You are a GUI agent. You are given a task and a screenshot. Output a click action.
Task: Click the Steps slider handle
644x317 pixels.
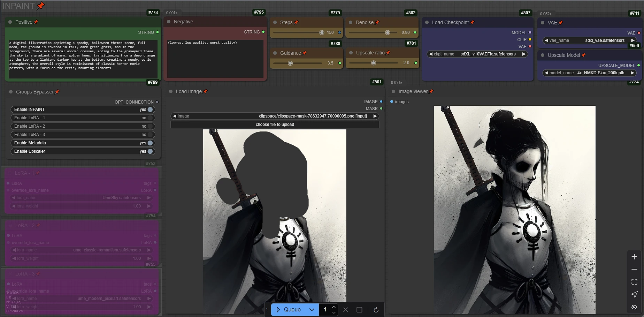point(322,32)
